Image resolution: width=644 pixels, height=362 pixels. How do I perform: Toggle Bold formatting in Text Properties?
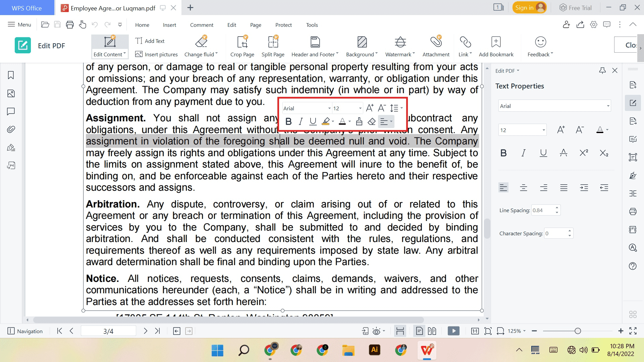(x=502, y=153)
